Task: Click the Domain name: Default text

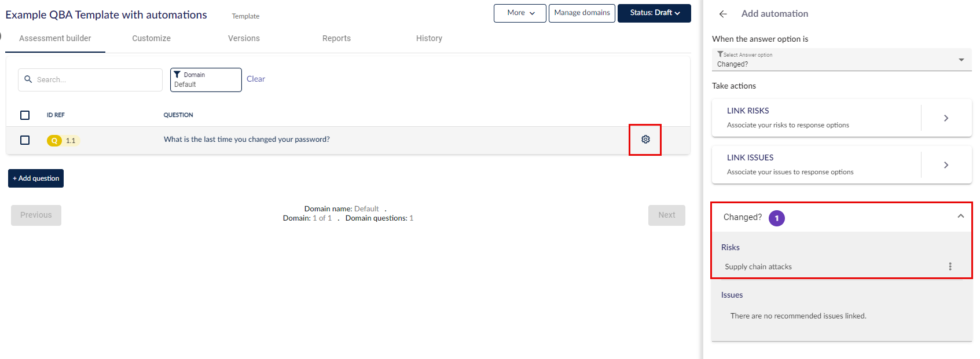Action: tap(342, 209)
